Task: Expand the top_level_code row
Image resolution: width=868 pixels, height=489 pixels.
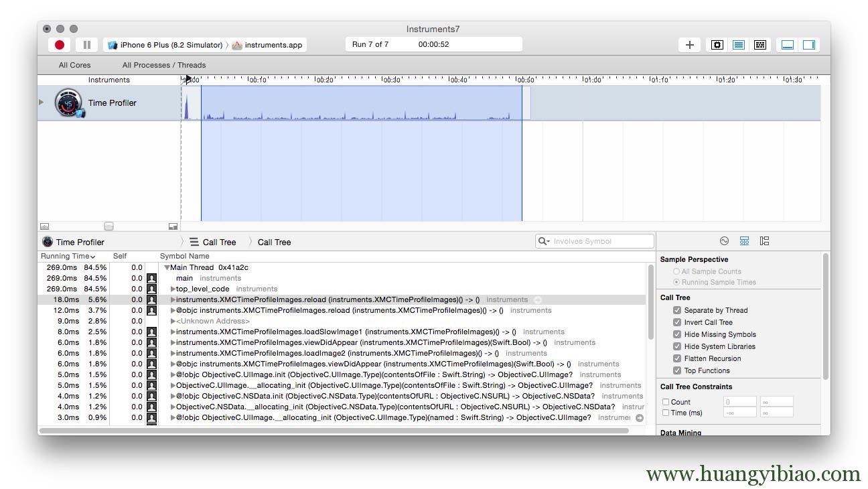Action: click(x=173, y=289)
